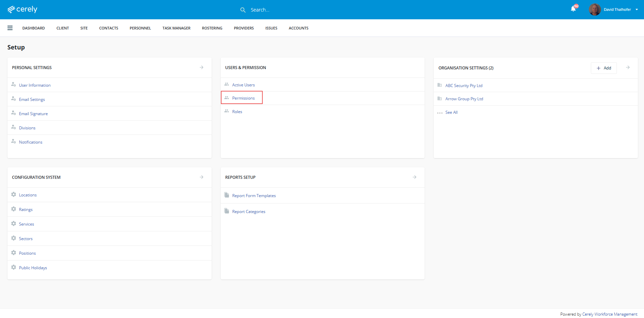Click See All organisations
The image size is (644, 318).
tap(451, 112)
